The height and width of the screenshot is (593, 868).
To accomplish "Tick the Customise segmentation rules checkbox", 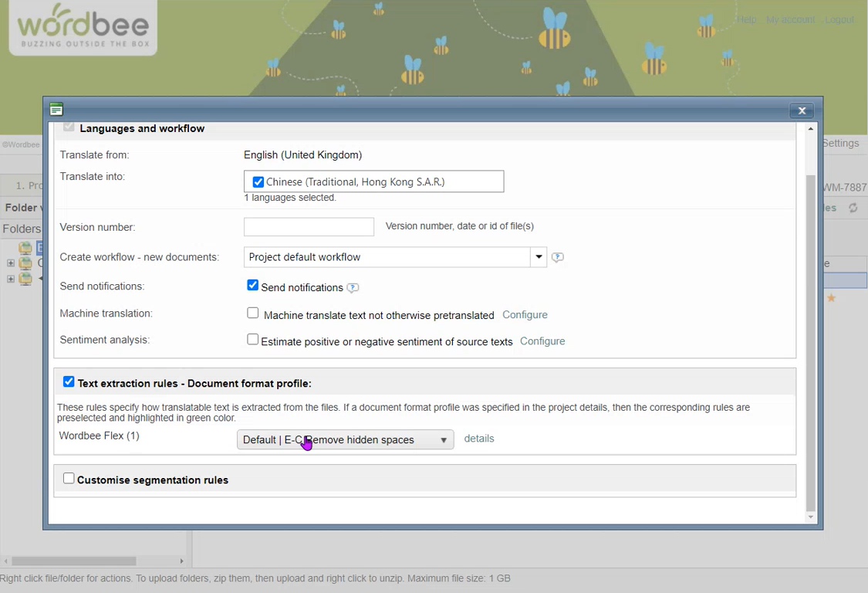I will click(69, 479).
